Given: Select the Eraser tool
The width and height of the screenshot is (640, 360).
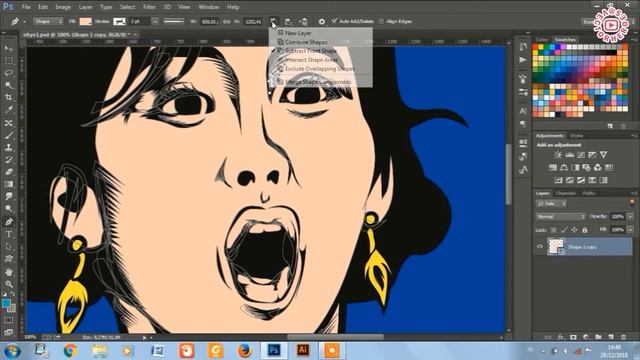Looking at the screenshot, I should pyautogui.click(x=9, y=172).
